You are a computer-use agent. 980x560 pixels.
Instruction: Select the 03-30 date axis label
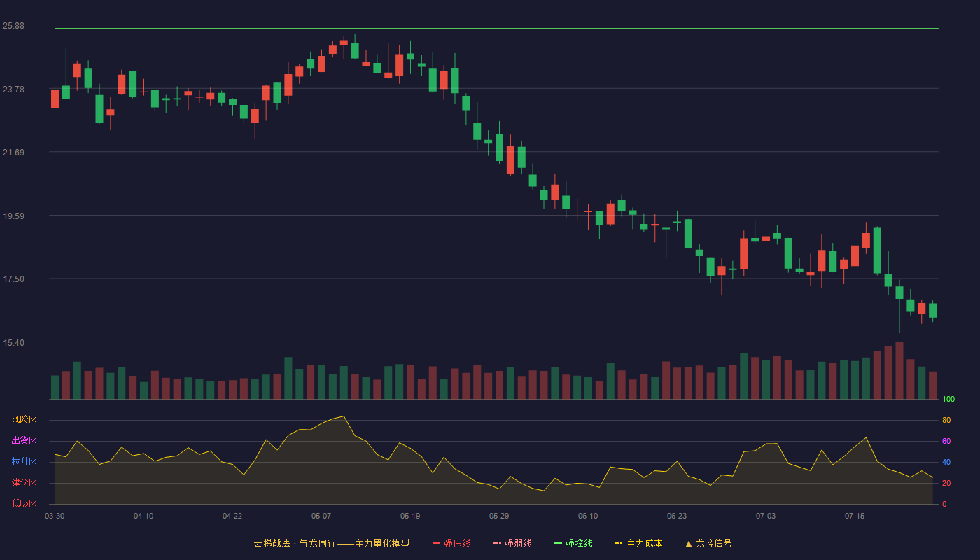tap(55, 516)
